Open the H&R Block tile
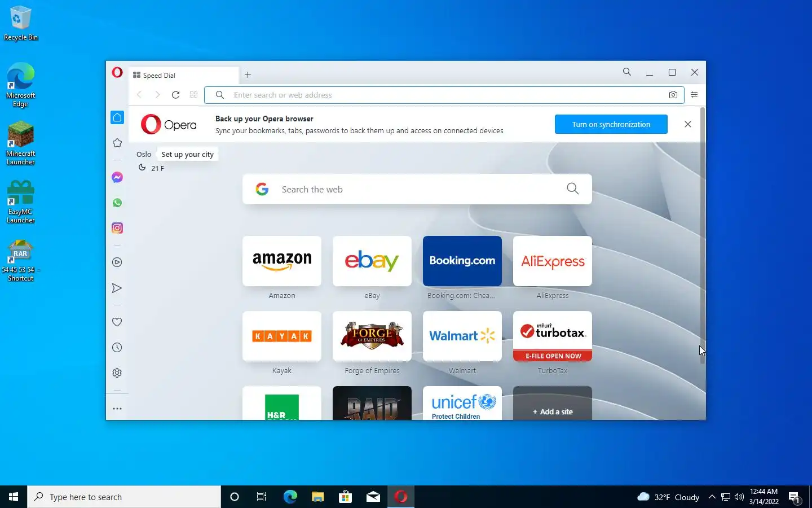The width and height of the screenshot is (812, 508). pos(282,403)
